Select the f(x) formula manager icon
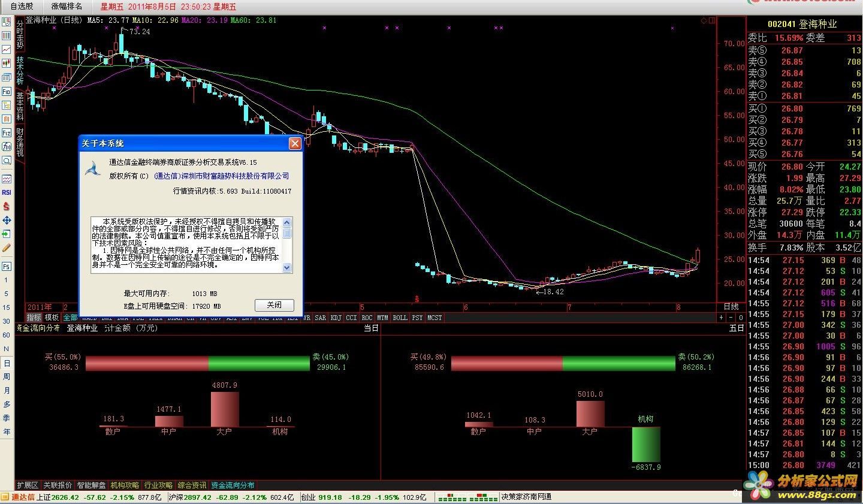Viewport: 863px width, 504px height. 6,146
